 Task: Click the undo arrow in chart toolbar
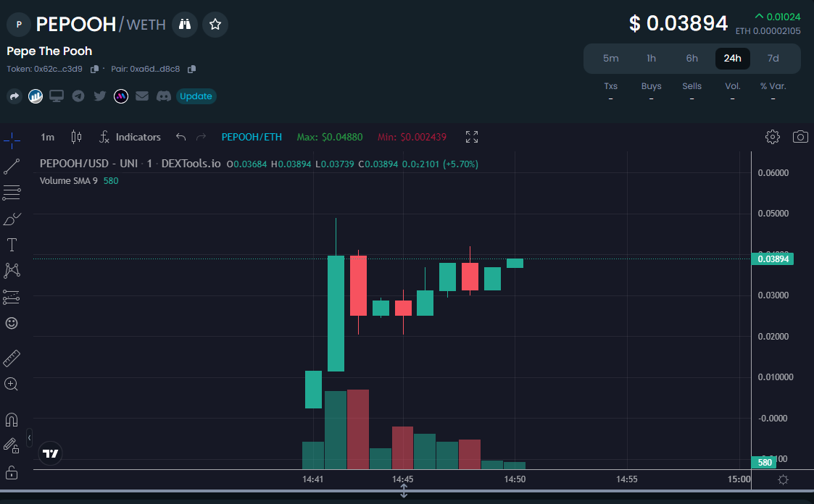click(180, 137)
